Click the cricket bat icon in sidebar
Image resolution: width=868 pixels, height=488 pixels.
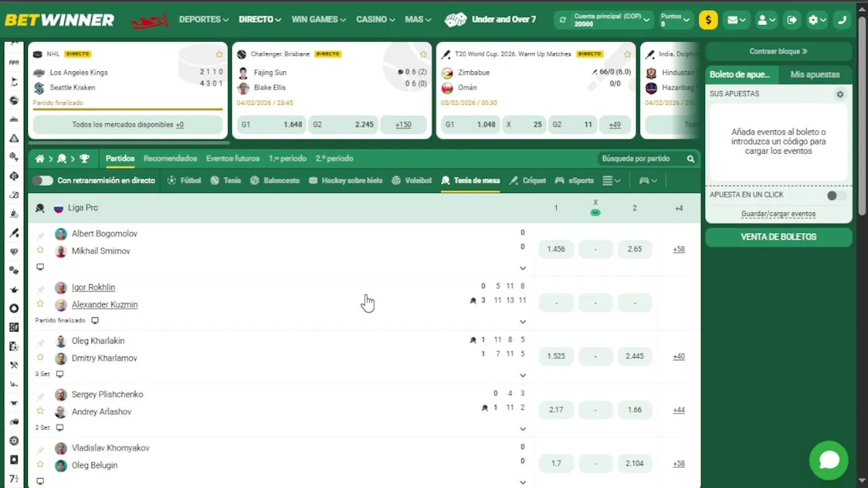(x=14, y=233)
